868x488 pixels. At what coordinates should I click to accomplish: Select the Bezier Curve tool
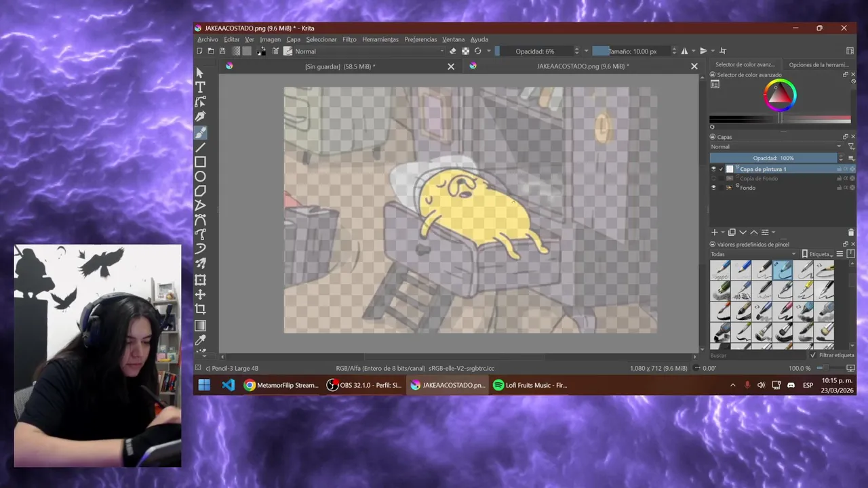point(200,220)
